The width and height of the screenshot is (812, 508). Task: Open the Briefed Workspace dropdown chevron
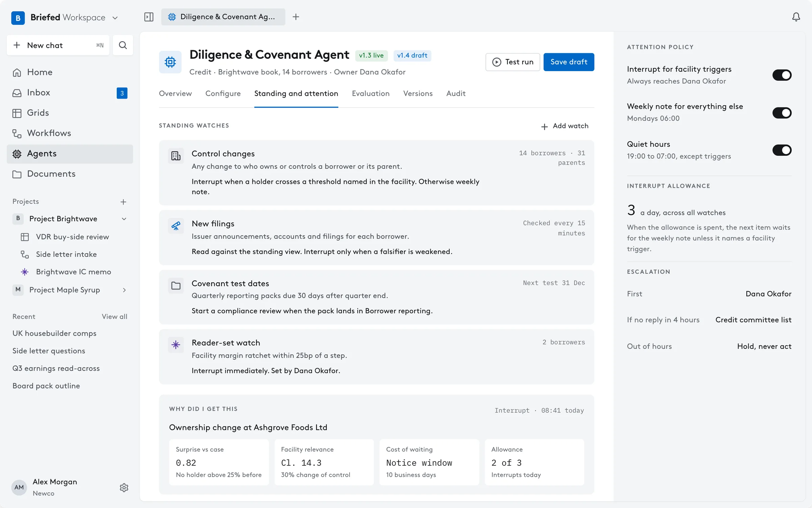click(115, 18)
